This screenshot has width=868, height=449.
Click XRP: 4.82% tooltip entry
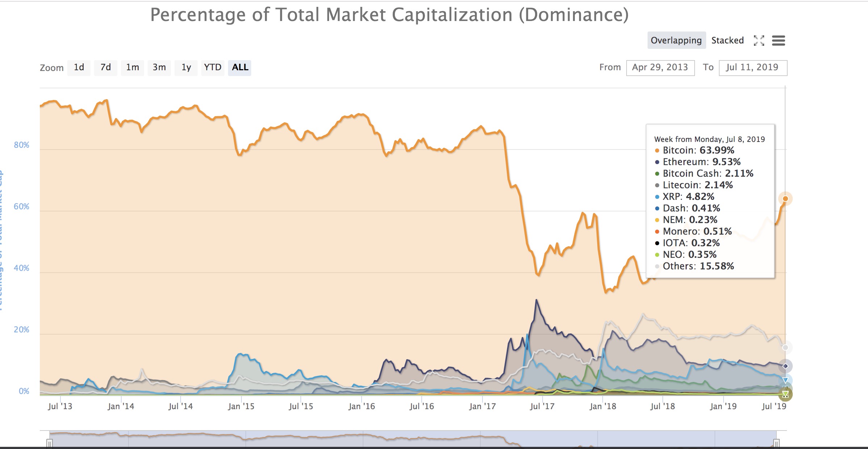coord(684,197)
